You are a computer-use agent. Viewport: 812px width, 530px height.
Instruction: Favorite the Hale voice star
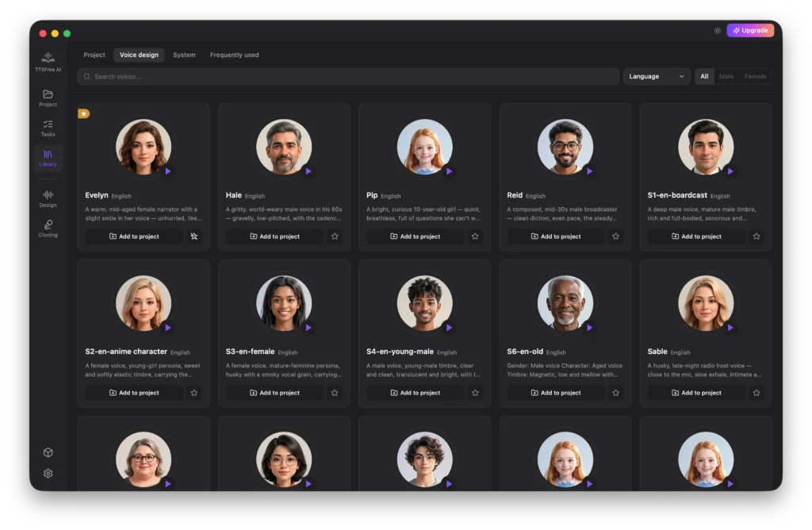(335, 236)
